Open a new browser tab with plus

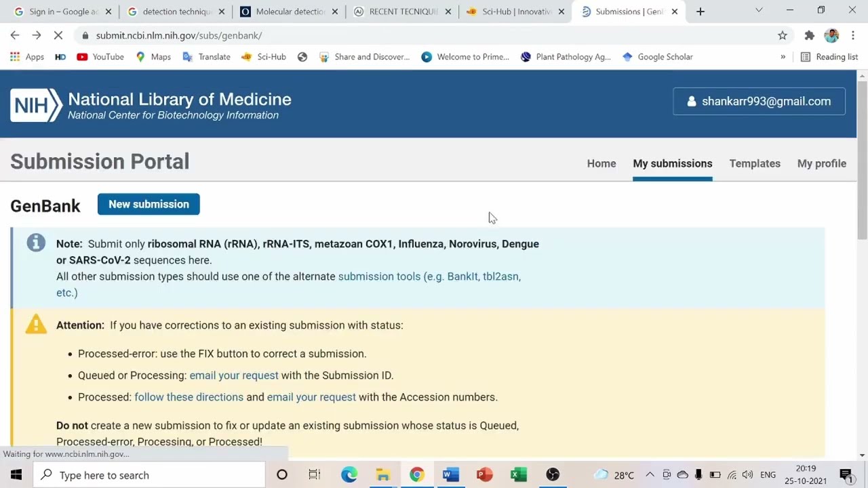(701, 12)
